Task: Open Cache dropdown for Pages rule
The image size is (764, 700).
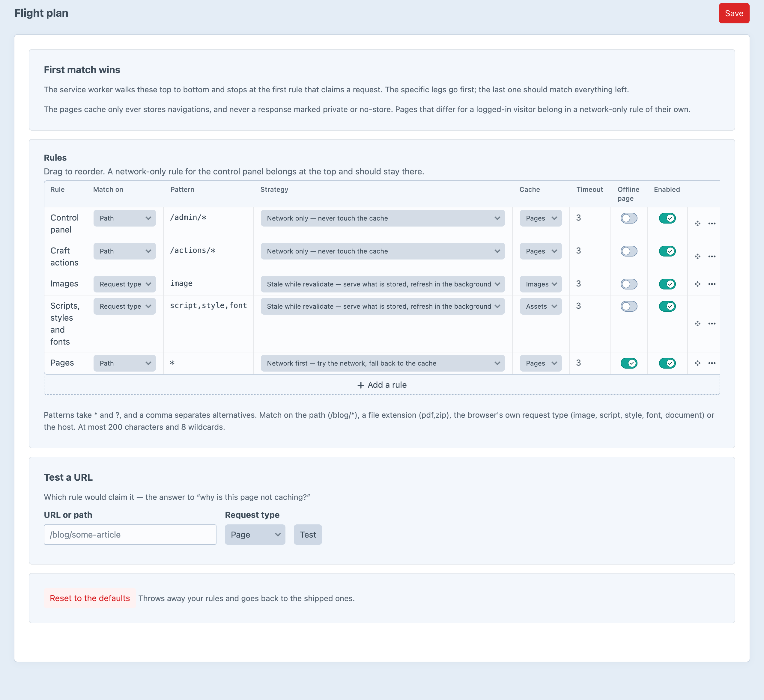Action: point(540,363)
